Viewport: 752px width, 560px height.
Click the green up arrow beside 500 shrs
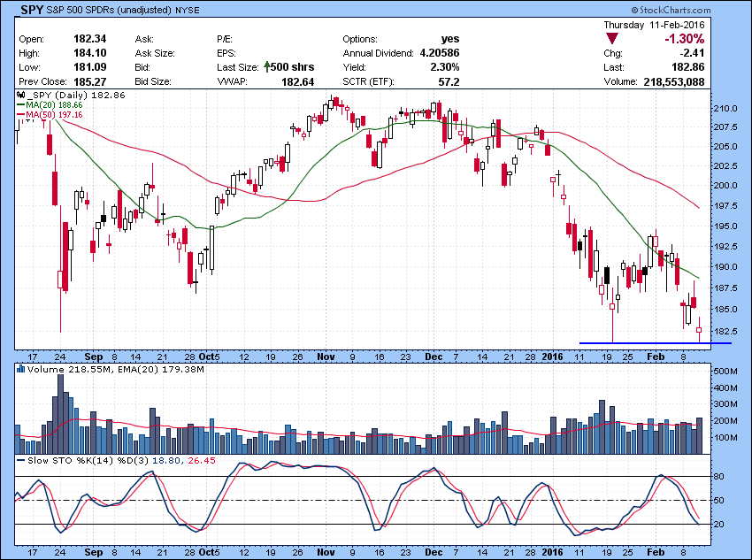[x=266, y=66]
